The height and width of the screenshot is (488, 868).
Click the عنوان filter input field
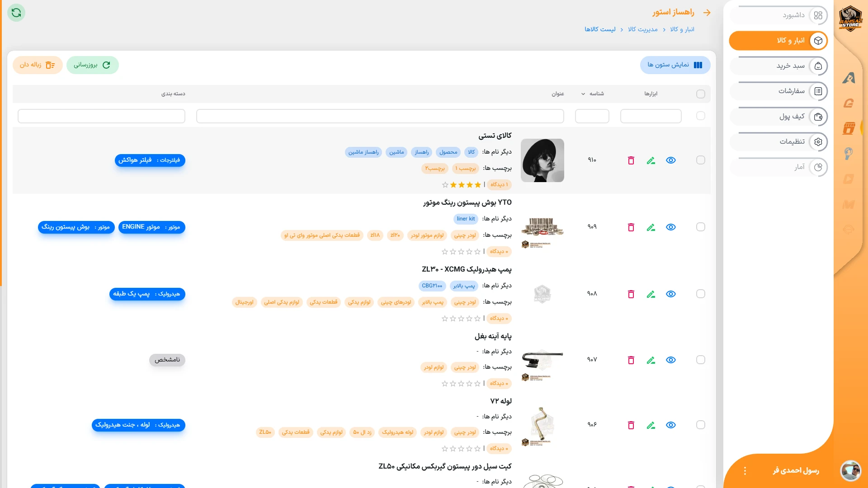click(380, 116)
